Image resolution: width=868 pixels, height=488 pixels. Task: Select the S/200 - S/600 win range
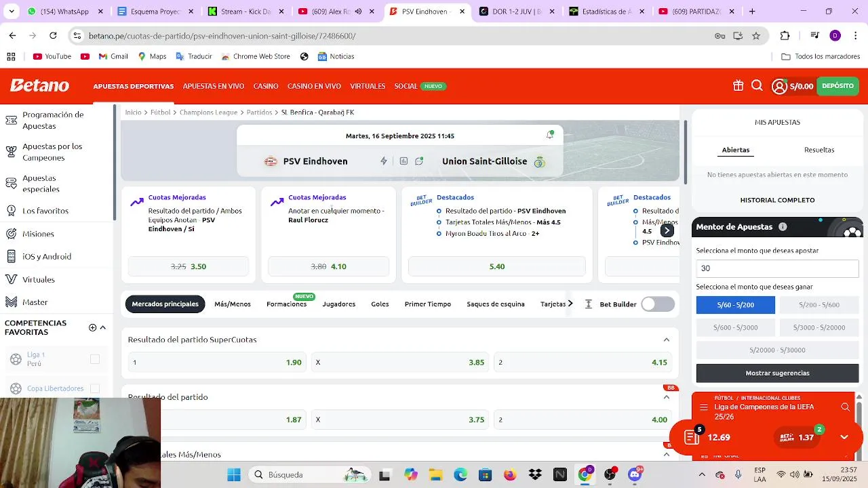819,305
